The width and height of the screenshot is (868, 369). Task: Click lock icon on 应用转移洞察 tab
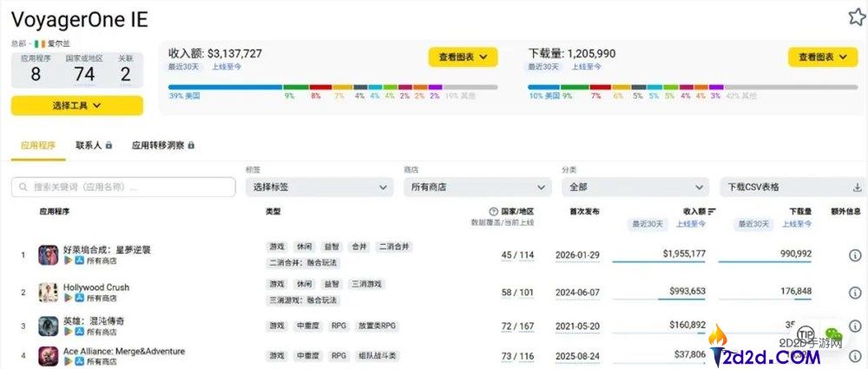click(191, 146)
